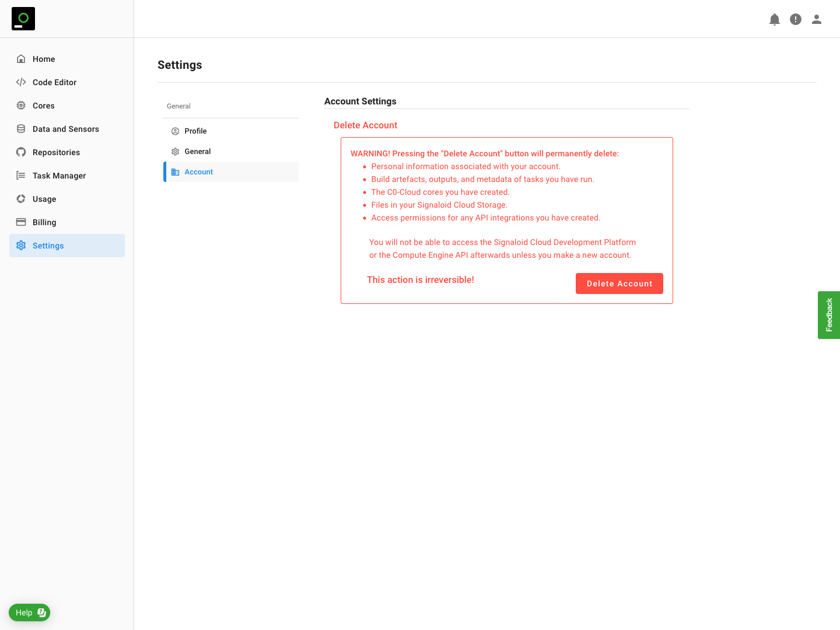Select the Account settings tab
The image size is (840, 630).
tap(199, 172)
